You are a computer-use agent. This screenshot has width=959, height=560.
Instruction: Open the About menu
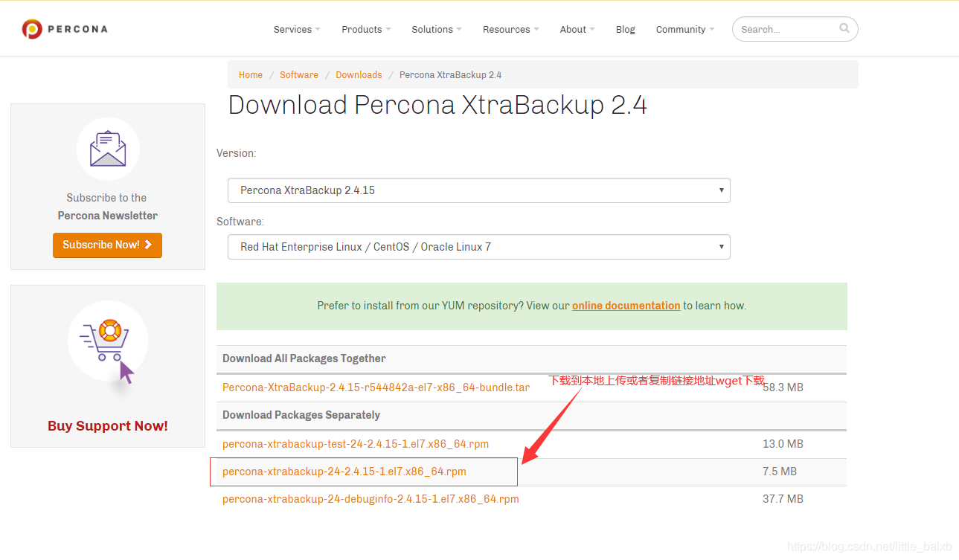[577, 30]
